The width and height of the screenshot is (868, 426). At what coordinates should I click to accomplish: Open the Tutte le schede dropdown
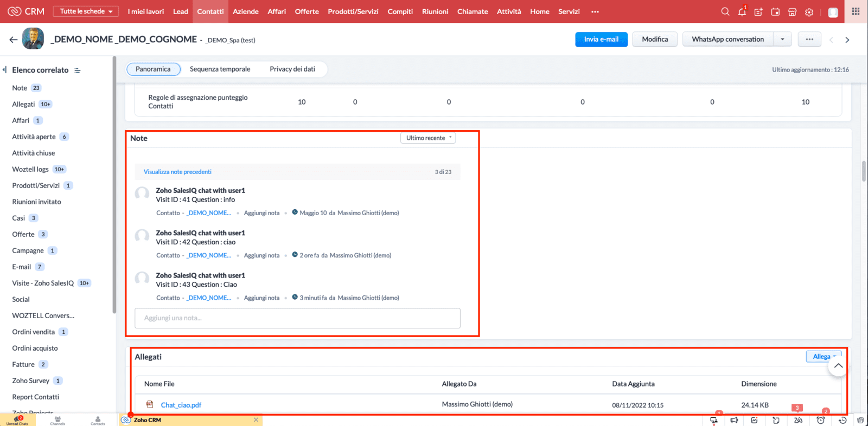click(86, 11)
